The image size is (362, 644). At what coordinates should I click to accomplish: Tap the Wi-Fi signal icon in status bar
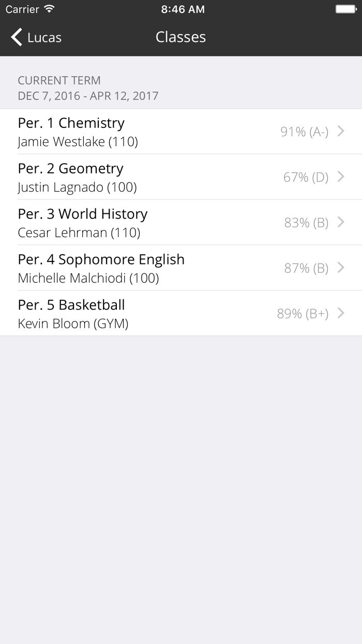(49, 9)
